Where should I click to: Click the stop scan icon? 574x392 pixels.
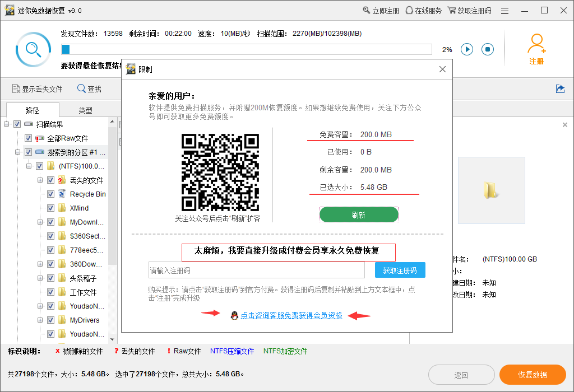488,49
